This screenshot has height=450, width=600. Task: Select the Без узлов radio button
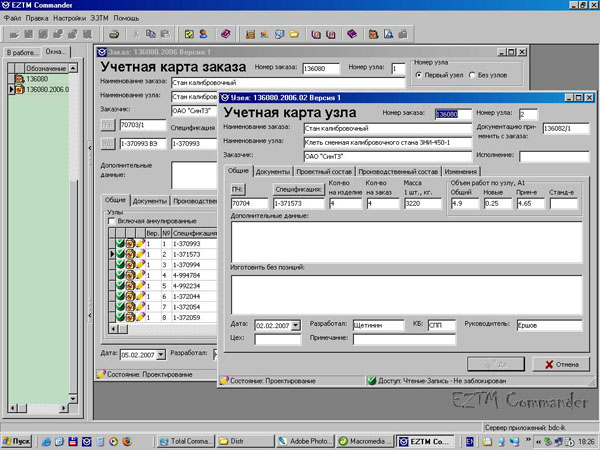click(x=472, y=75)
